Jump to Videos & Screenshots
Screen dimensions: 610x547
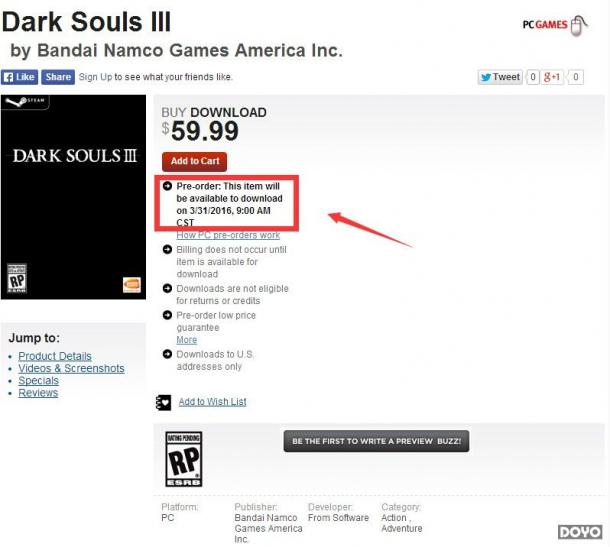click(x=71, y=368)
